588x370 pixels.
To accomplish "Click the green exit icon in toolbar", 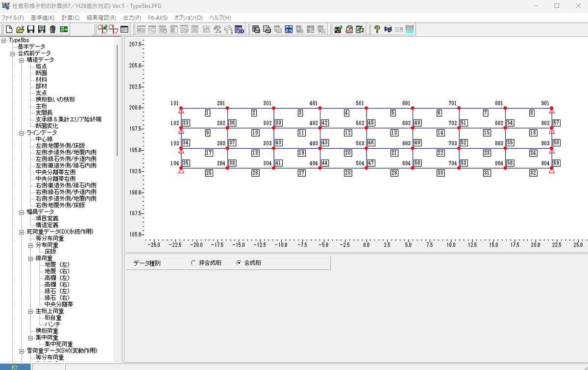I will click(64, 29).
